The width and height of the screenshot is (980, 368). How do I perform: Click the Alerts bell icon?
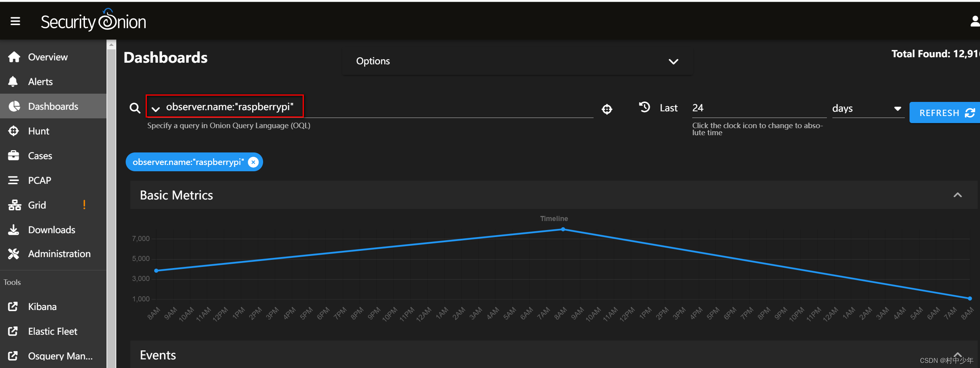tap(13, 82)
